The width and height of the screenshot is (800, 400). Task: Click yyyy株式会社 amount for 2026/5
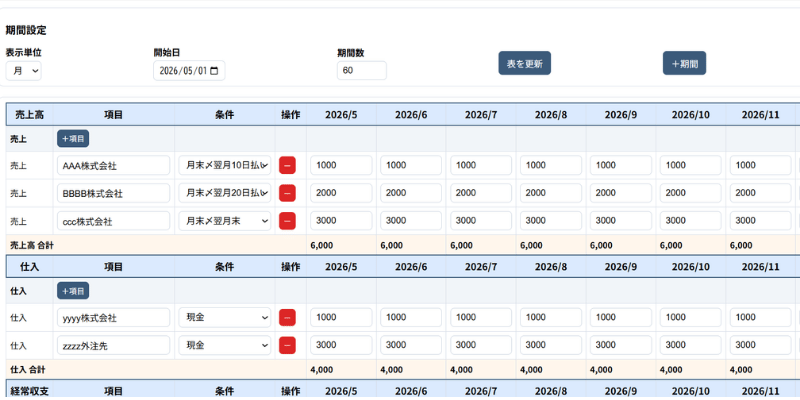(x=341, y=317)
